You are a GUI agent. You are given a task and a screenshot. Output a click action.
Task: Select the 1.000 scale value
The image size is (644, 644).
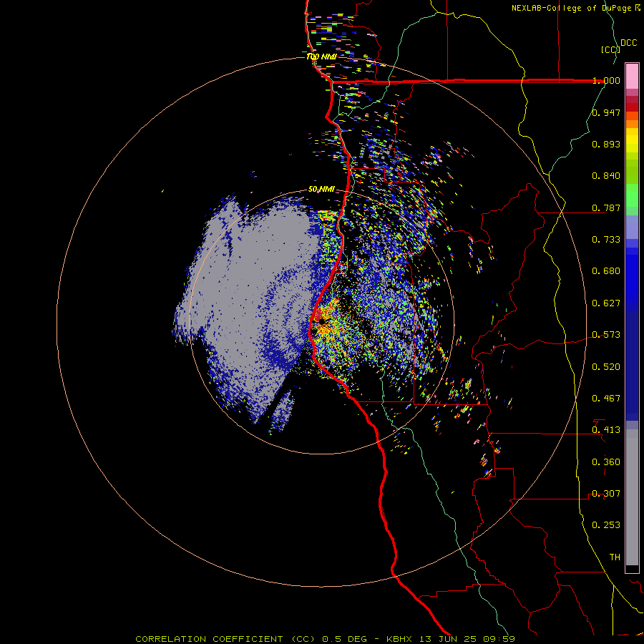click(606, 80)
